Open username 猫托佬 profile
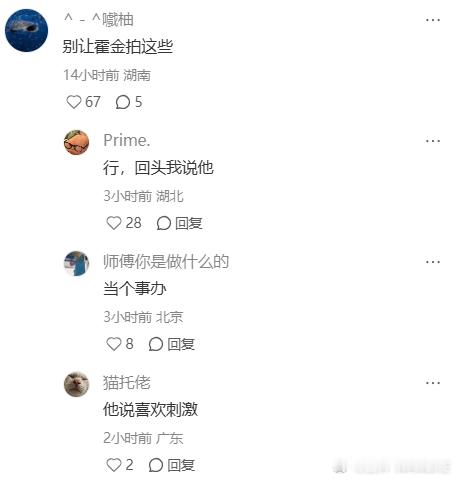The height and width of the screenshot is (481, 456). 127,382
